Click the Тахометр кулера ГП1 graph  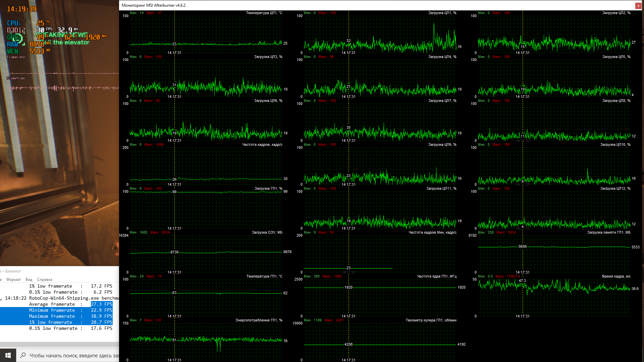click(x=380, y=341)
